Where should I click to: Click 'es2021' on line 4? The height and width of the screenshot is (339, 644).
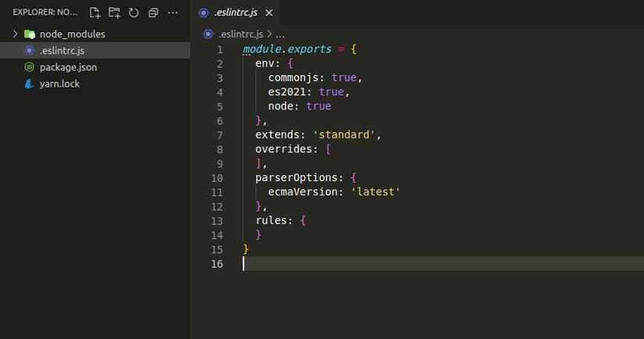tap(286, 91)
